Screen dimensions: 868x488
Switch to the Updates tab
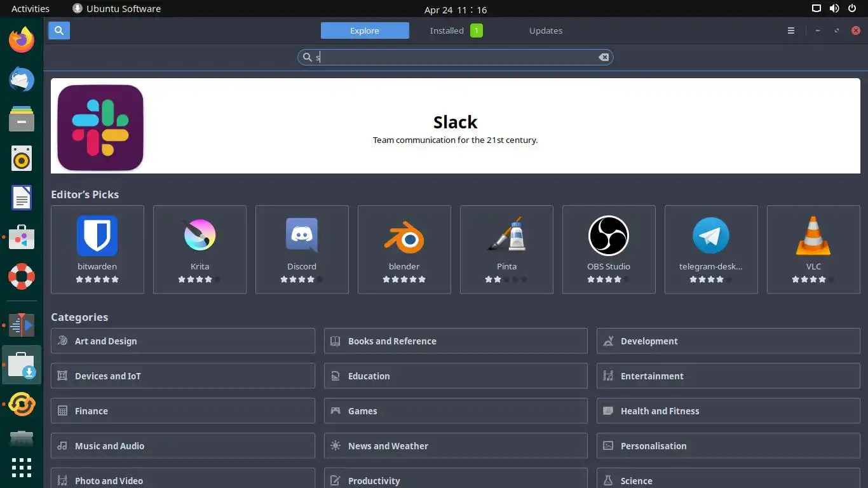pyautogui.click(x=546, y=30)
